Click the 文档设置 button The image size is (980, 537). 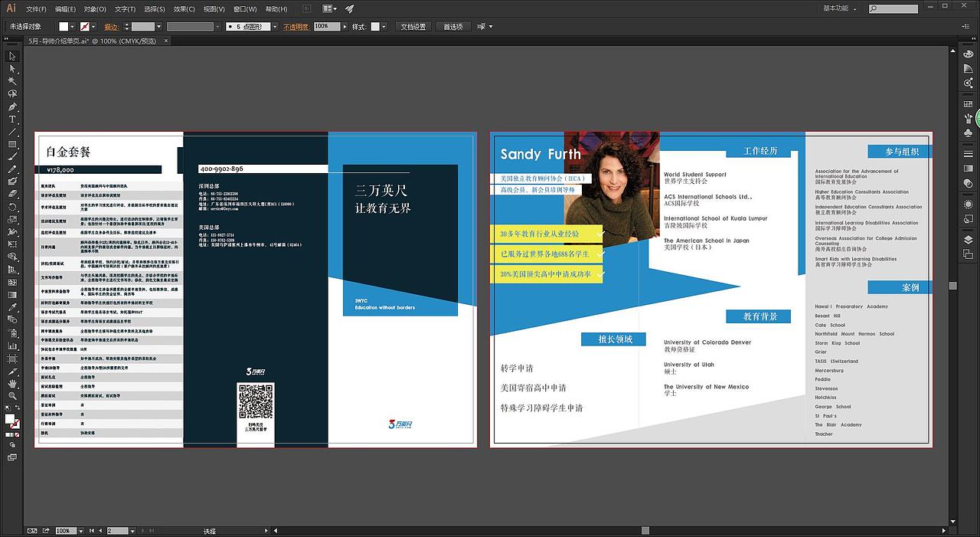point(413,26)
